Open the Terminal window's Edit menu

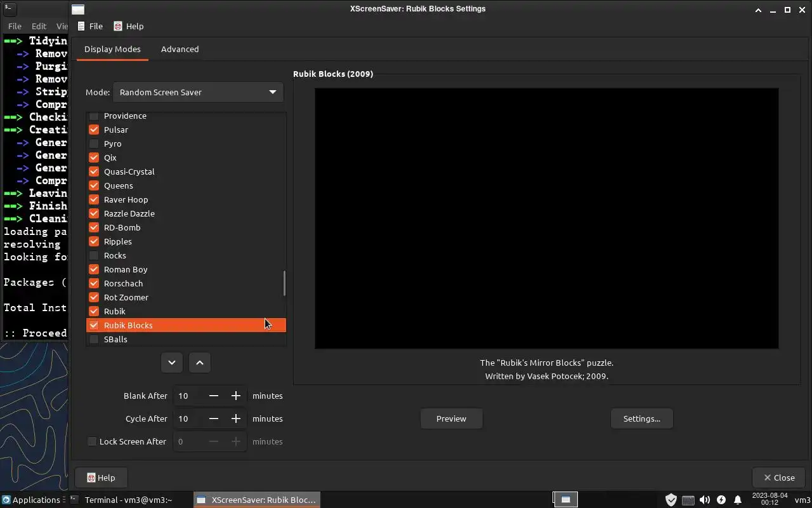(x=39, y=26)
